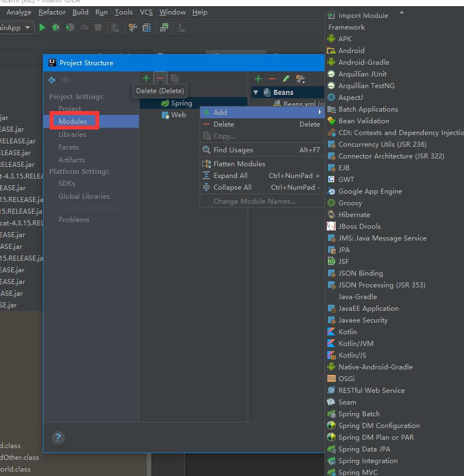The width and height of the screenshot is (464, 476).
Task: Open Problems in Project Structure
Action: coord(74,220)
